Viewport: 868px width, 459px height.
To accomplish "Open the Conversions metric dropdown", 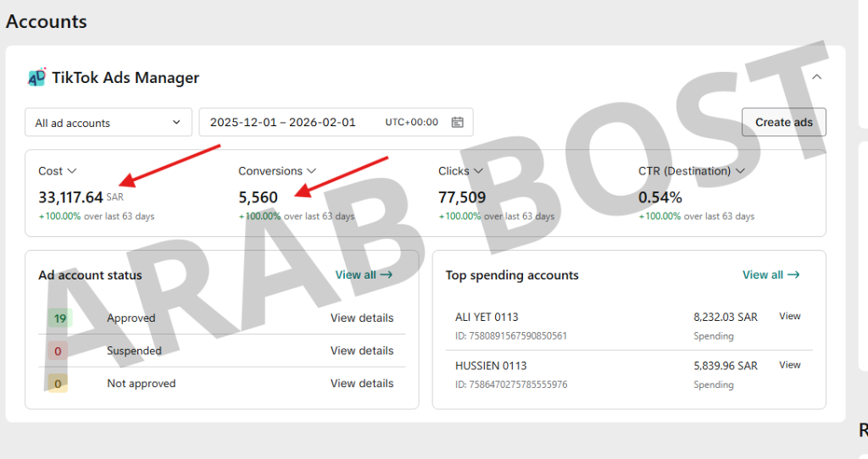I will tap(277, 171).
